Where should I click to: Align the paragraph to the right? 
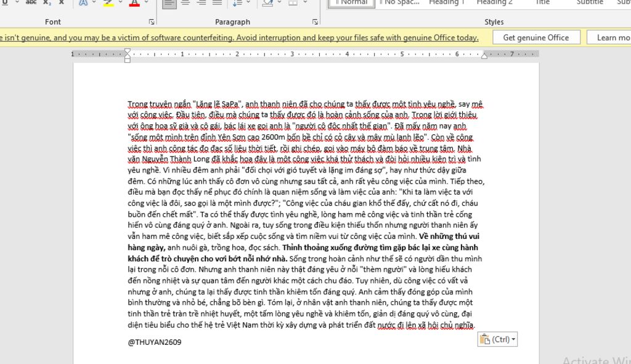[202, 3]
